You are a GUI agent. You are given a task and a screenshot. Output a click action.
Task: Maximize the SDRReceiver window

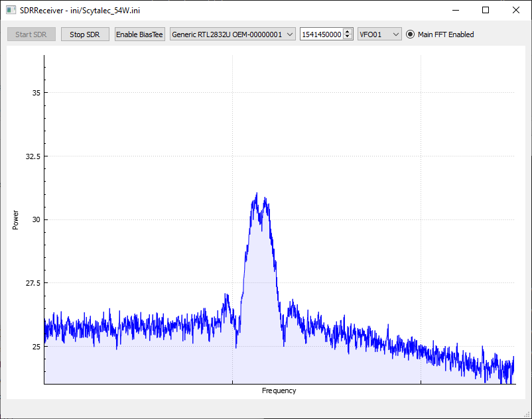[486, 10]
